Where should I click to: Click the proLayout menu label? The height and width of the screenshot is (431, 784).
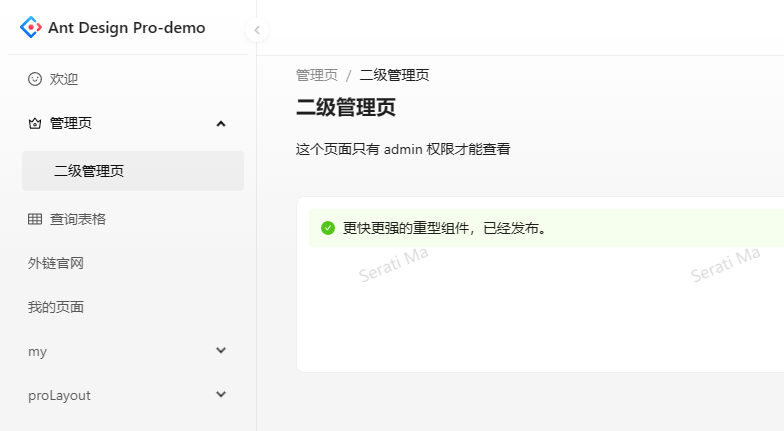click(x=59, y=395)
